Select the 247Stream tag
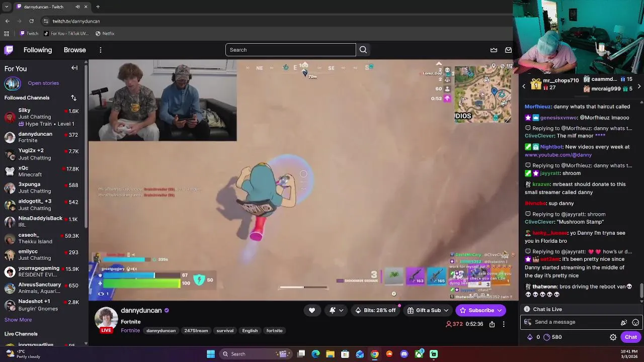The width and height of the screenshot is (644, 362). pos(196,330)
